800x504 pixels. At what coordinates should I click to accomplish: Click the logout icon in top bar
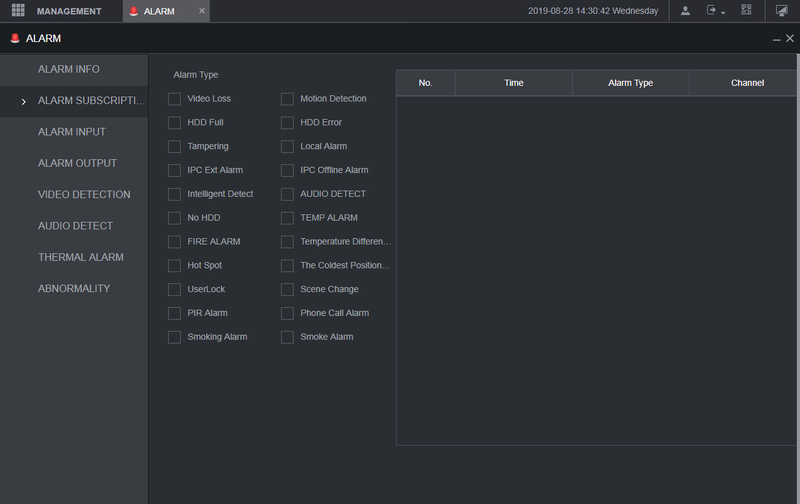[x=711, y=10]
